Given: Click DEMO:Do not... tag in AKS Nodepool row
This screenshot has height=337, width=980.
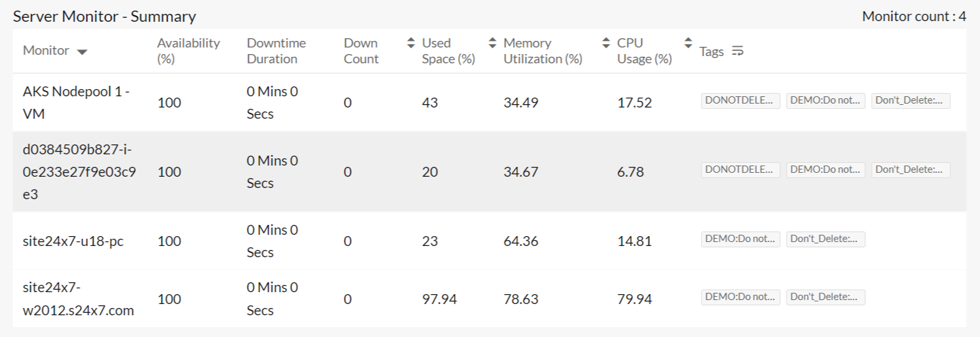Looking at the screenshot, I should pos(826,100).
